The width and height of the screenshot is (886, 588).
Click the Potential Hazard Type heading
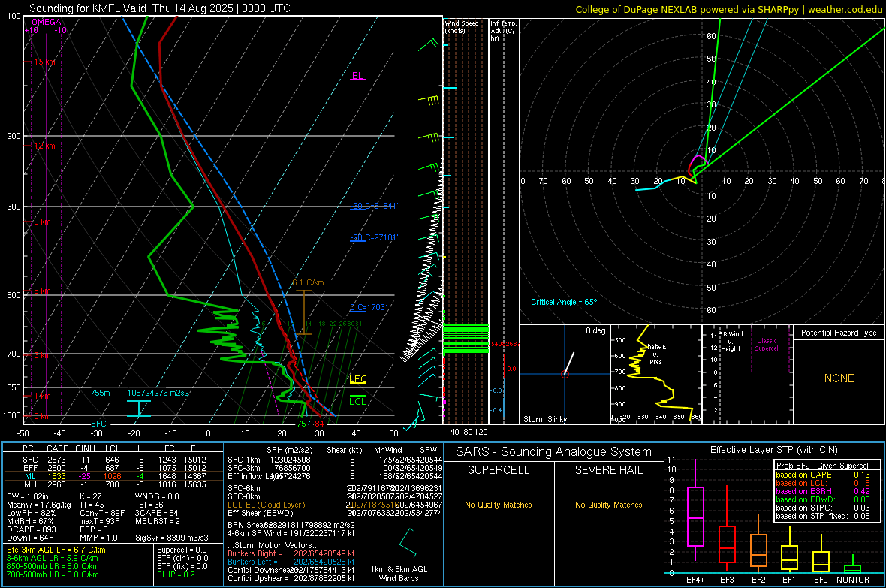pos(839,333)
